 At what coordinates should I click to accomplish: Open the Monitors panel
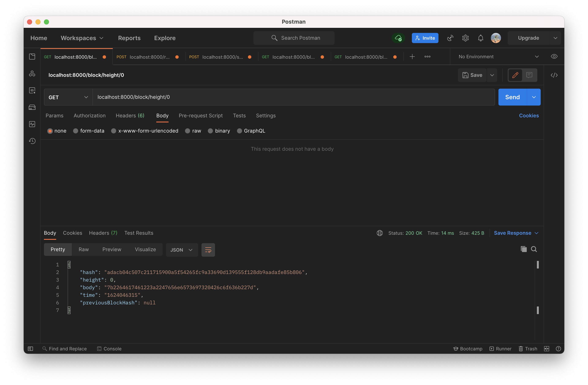(32, 124)
